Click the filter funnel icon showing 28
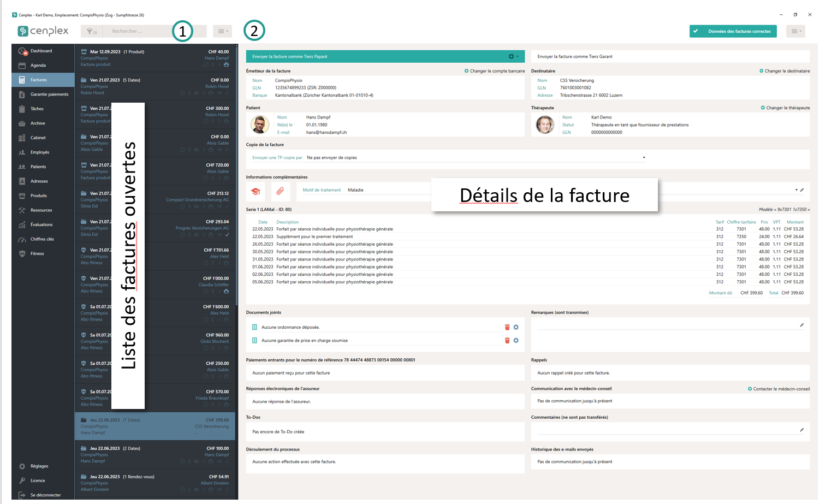 [91, 32]
